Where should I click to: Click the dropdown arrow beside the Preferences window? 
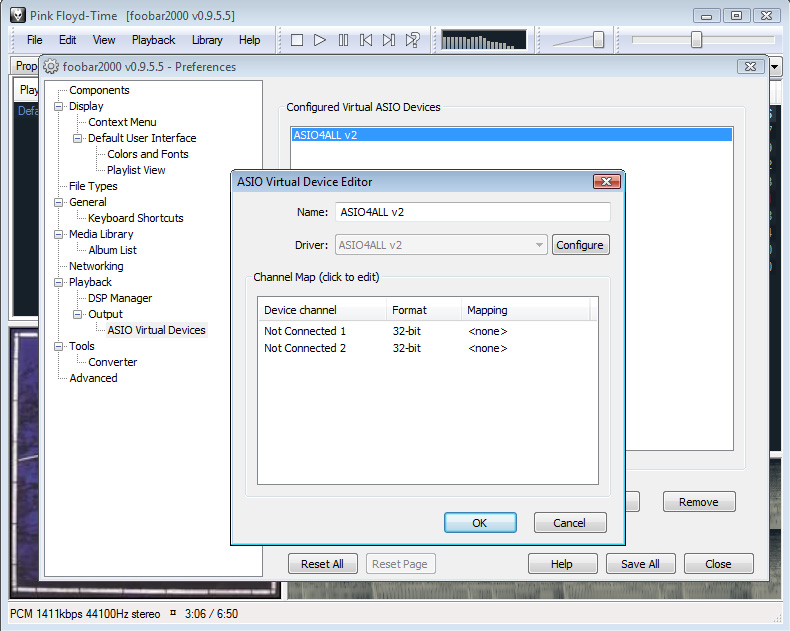click(x=775, y=67)
